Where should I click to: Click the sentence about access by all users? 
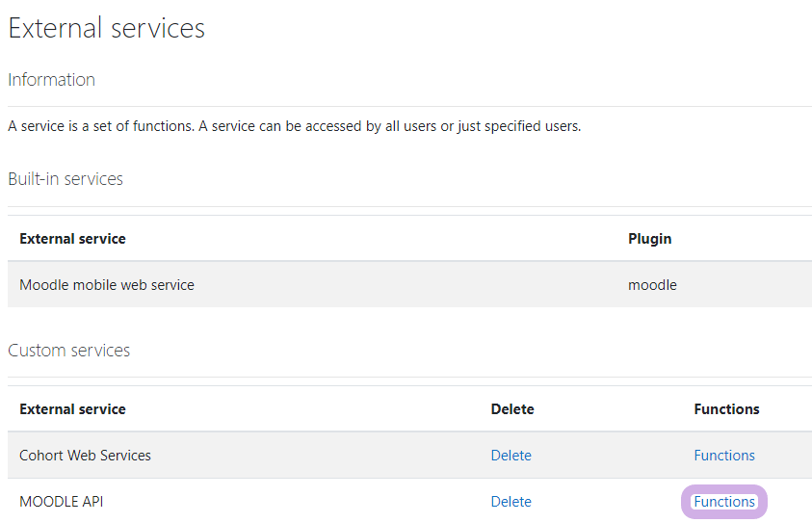tap(390, 126)
